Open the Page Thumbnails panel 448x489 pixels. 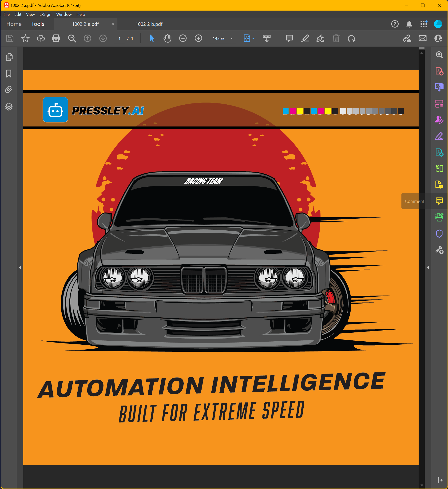[x=9, y=57]
